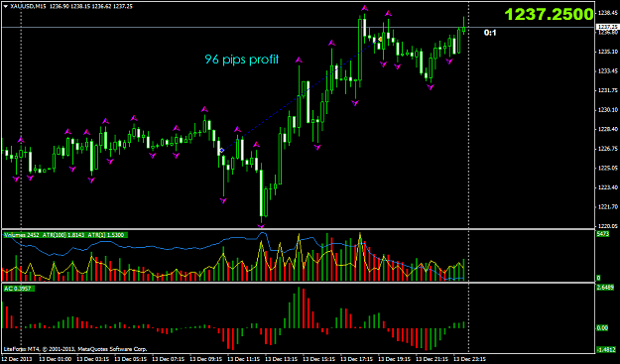The image size is (620, 364).
Task: Click the -1.4812 AC scale minimum
Action: (606, 350)
